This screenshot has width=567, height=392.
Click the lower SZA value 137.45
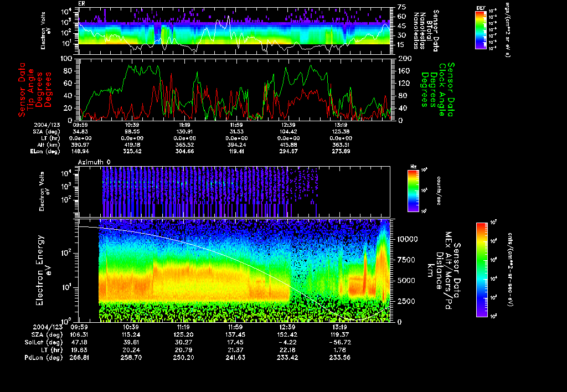click(x=235, y=335)
